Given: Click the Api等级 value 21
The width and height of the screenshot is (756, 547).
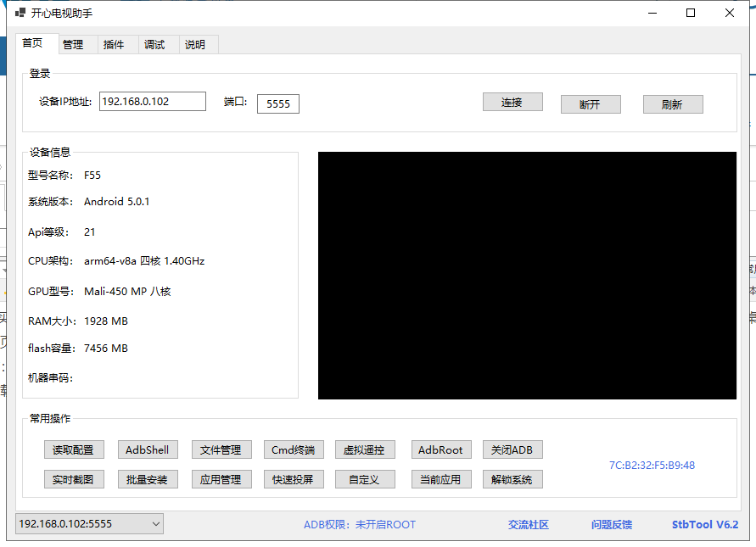Looking at the screenshot, I should [90, 232].
